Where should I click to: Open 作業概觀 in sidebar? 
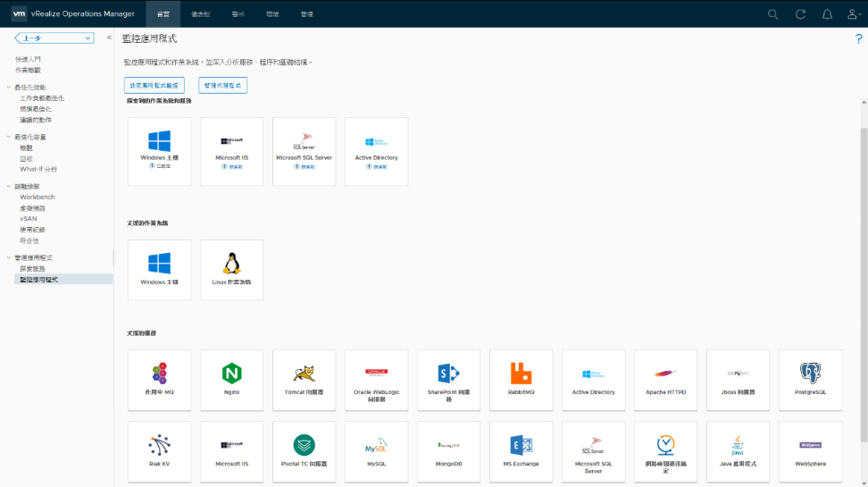point(29,71)
